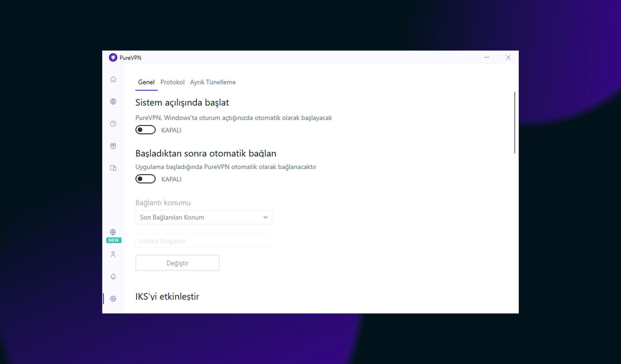The image size is (621, 364).
Task: Open the home icon in sidebar
Action: coord(113,79)
